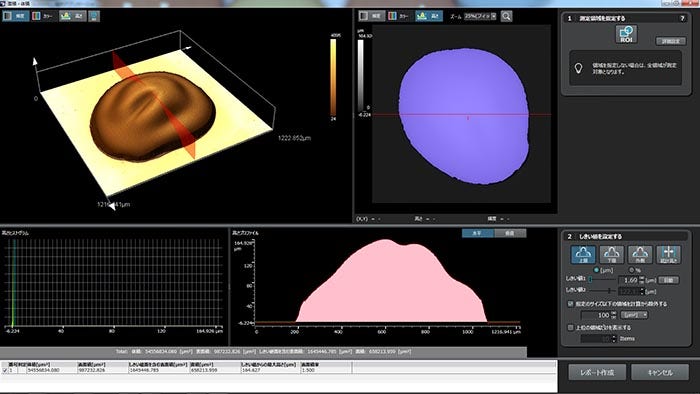Click the disabled threshold 2 value field
Screen dimensions: 700x394
click(629, 291)
